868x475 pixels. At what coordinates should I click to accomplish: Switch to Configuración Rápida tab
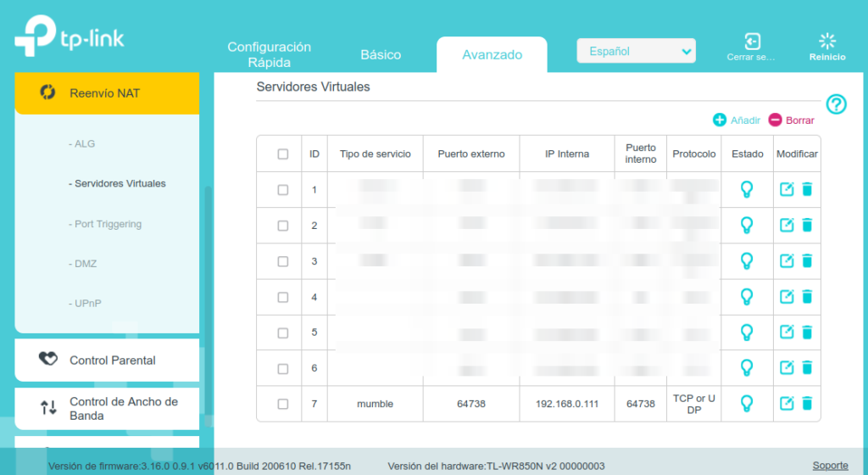(x=269, y=54)
